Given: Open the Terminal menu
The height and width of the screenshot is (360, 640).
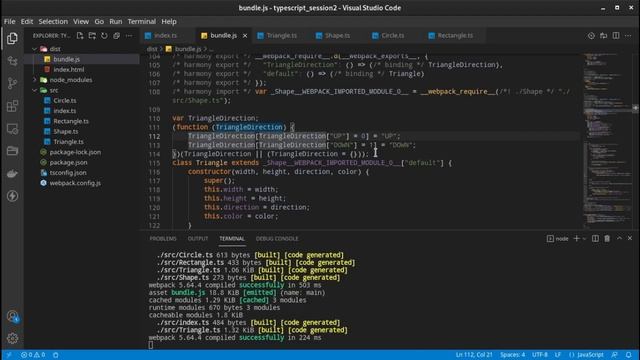Looking at the screenshot, I should click(x=141, y=22).
